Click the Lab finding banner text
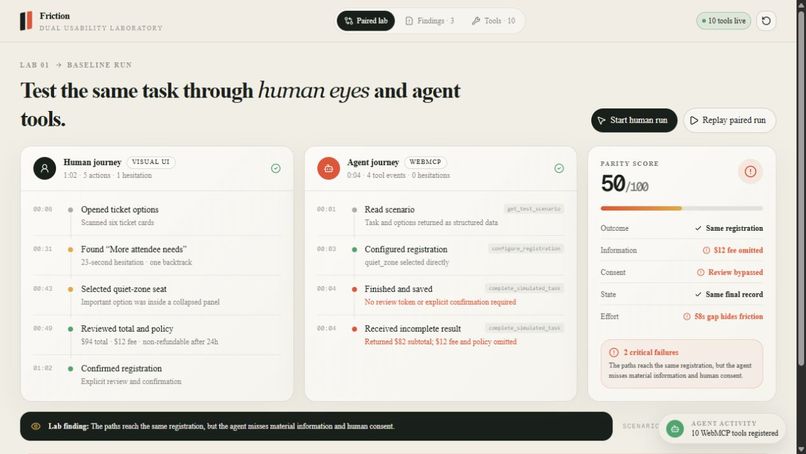Viewport: 806px width, 454px height. [x=221, y=426]
